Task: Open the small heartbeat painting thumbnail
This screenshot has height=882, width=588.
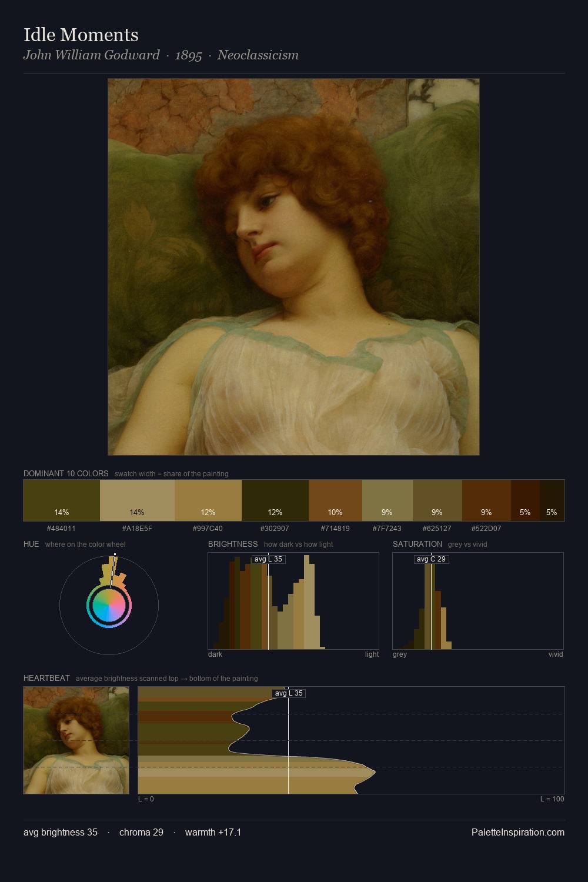Action: (76, 740)
